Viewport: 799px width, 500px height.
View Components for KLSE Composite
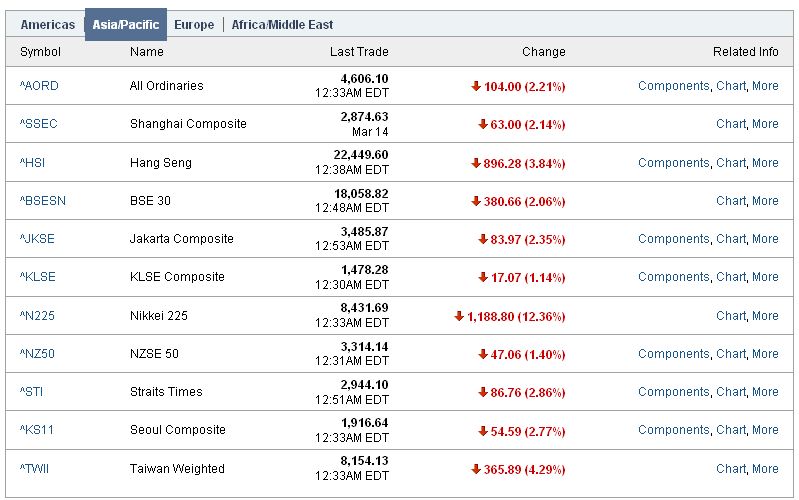(674, 277)
